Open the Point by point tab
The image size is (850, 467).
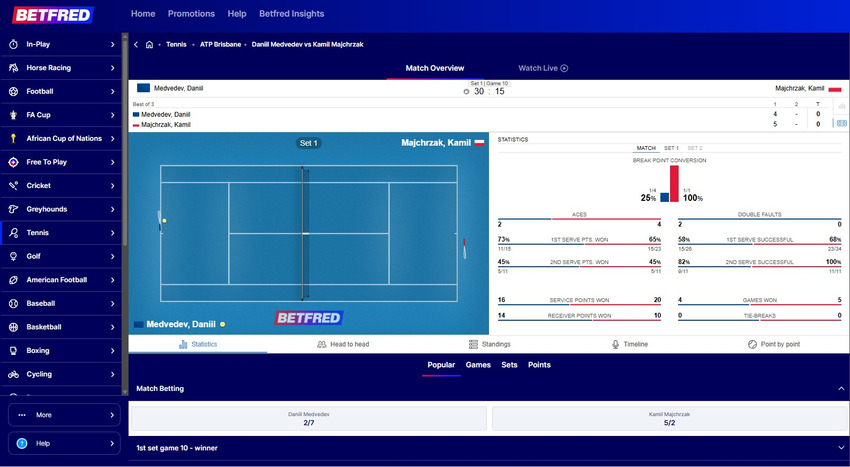(x=774, y=344)
